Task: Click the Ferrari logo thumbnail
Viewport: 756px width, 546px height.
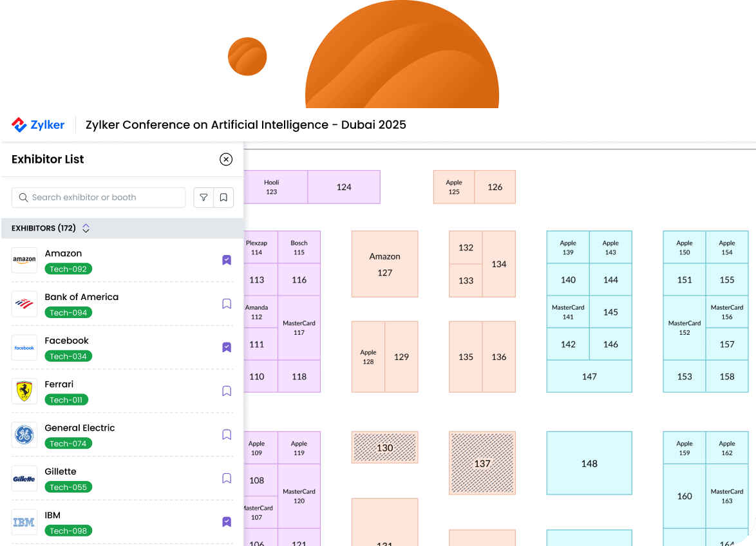Action: [24, 391]
